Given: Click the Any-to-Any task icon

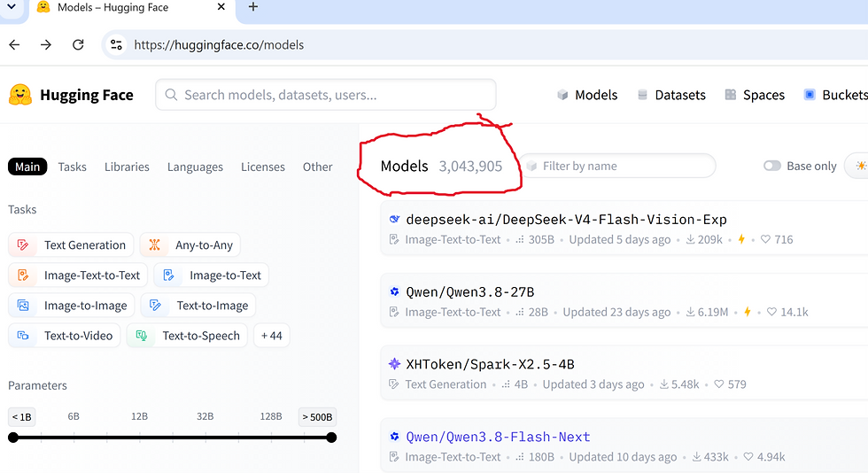Looking at the screenshot, I should [x=154, y=244].
